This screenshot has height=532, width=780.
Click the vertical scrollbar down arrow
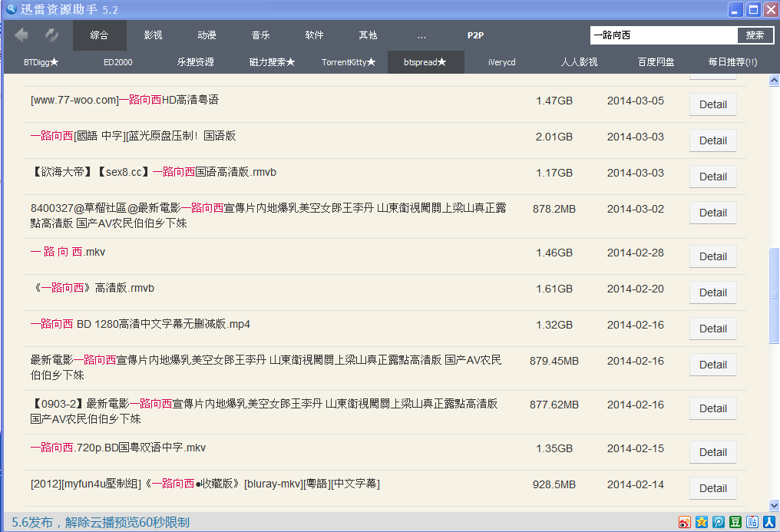[x=774, y=506]
